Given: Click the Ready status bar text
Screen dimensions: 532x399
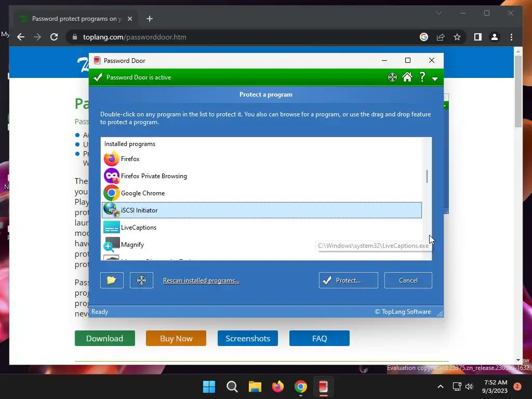Looking at the screenshot, I should (100, 312).
